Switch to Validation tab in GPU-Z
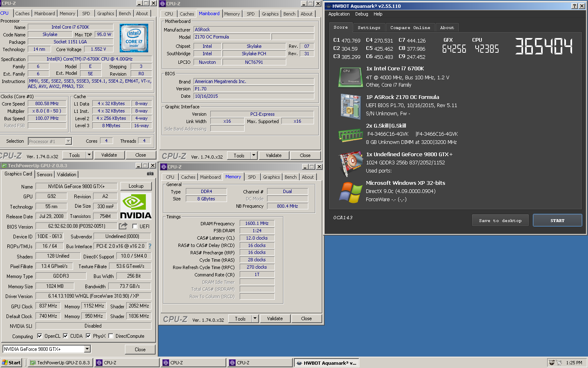This screenshot has height=368, width=588. 67,175
